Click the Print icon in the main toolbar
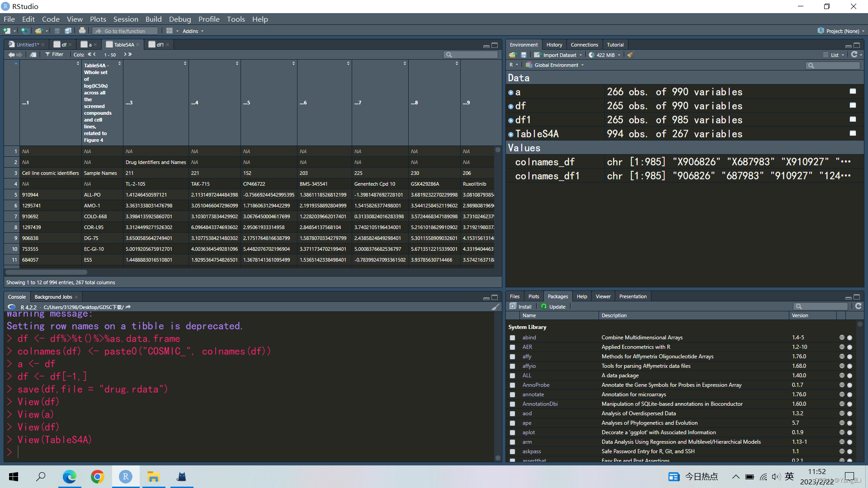The height and width of the screenshot is (488, 868). click(82, 31)
